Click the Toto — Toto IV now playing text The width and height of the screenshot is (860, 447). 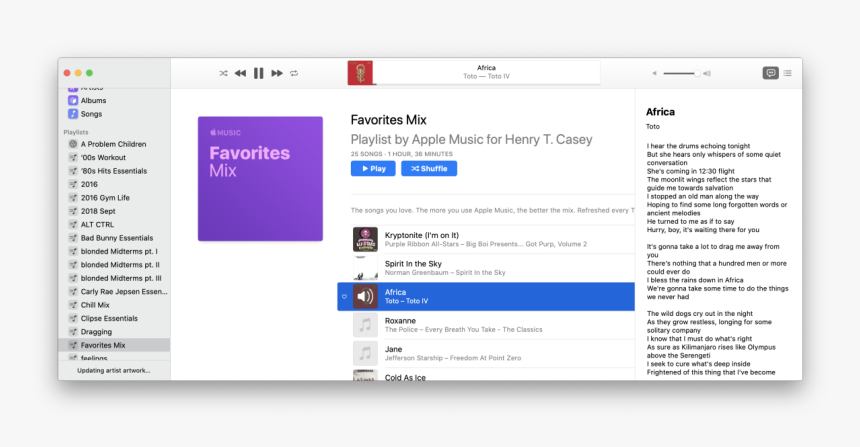(x=486, y=76)
